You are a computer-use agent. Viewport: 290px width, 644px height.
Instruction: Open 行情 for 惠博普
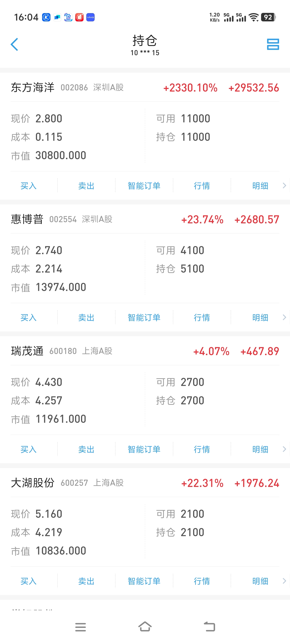pos(202,317)
